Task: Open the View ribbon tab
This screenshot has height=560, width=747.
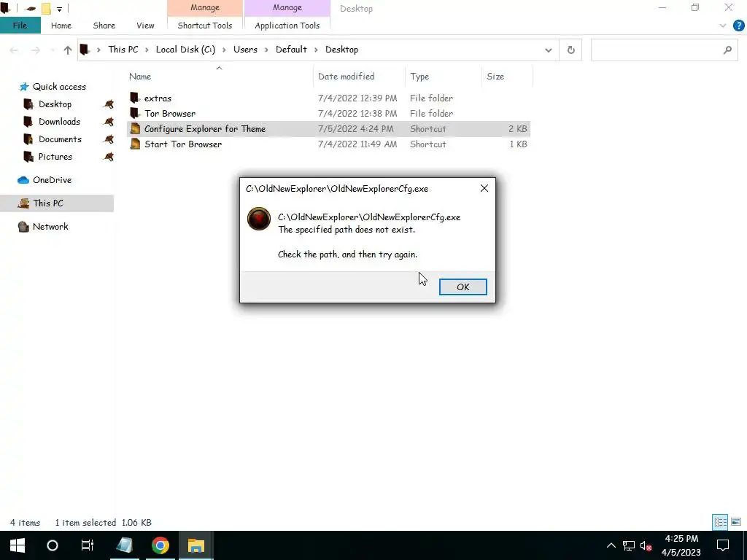Action: click(x=145, y=26)
